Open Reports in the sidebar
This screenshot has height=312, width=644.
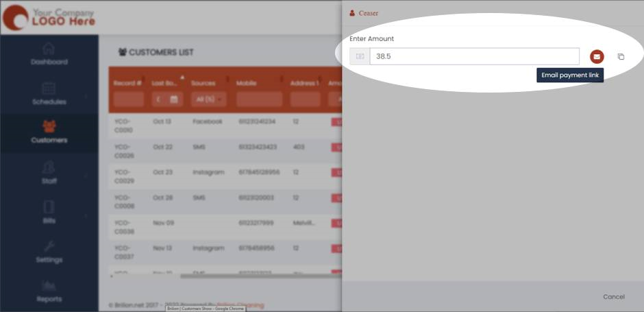[x=49, y=291]
